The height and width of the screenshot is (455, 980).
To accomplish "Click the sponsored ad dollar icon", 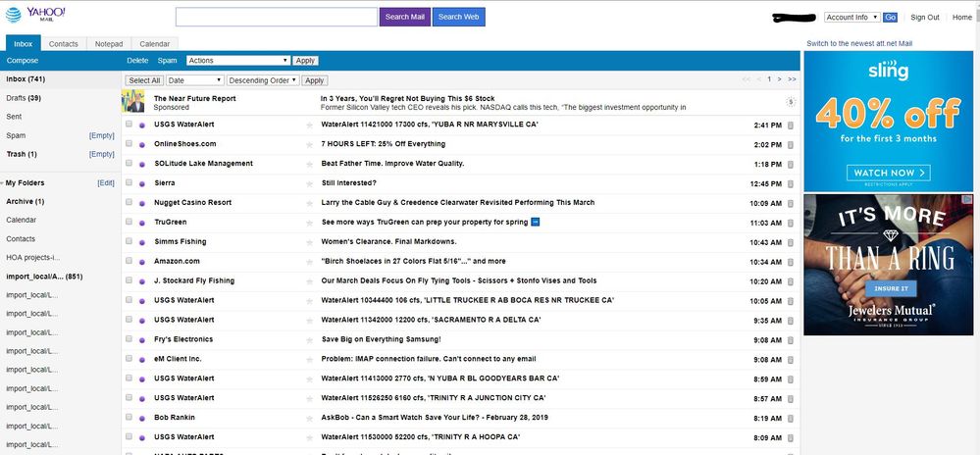I will (791, 102).
